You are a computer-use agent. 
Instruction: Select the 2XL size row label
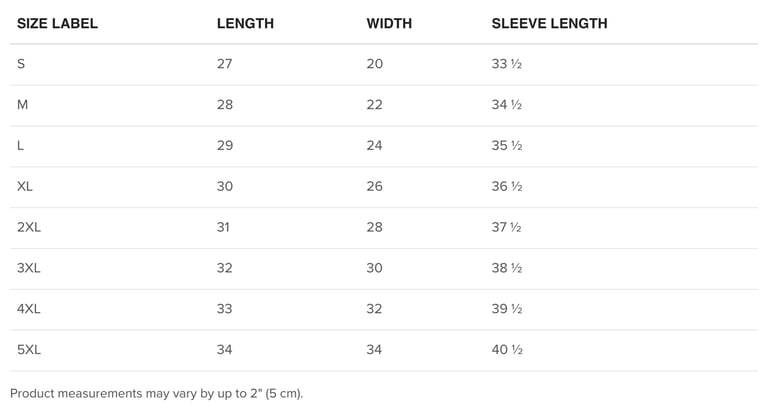29,227
